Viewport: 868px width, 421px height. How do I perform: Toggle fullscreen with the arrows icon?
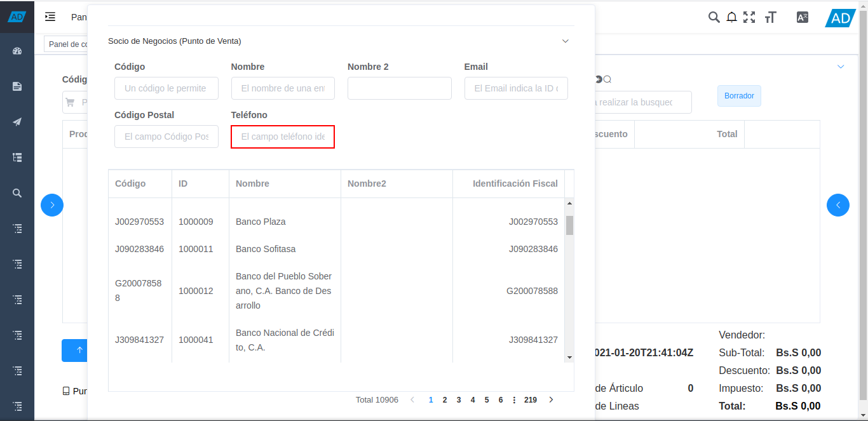(749, 17)
